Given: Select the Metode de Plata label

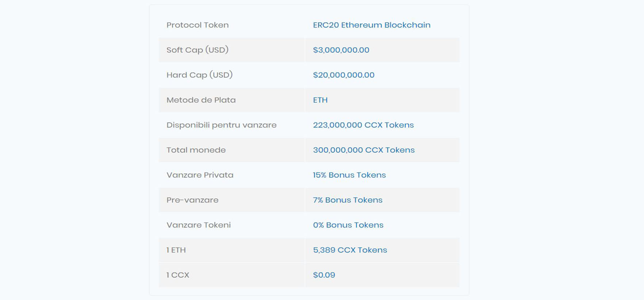Looking at the screenshot, I should [x=201, y=100].
